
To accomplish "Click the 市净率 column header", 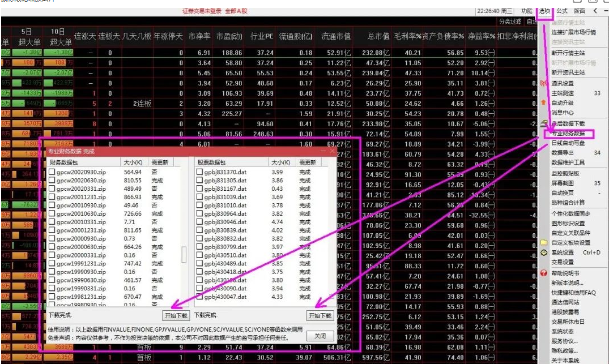I will pos(199,36).
